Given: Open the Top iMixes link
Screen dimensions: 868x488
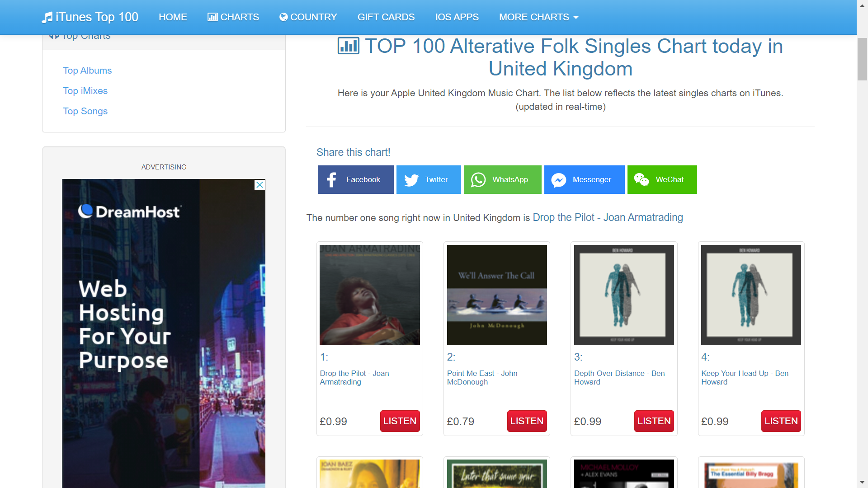Looking at the screenshot, I should click(x=85, y=91).
